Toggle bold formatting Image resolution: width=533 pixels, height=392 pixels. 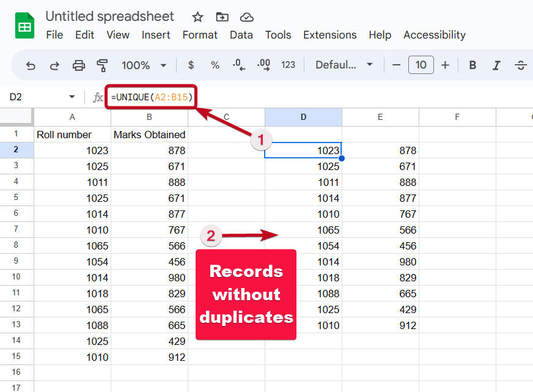pyautogui.click(x=472, y=65)
